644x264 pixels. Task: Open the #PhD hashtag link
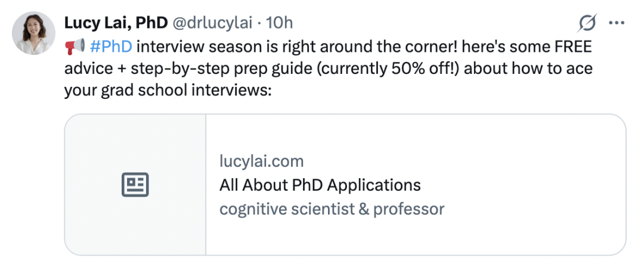click(111, 47)
